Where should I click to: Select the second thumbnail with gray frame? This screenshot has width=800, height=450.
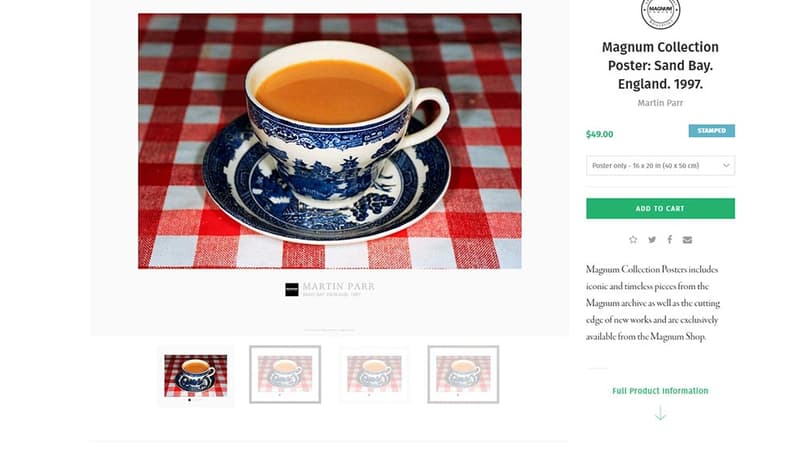[x=285, y=374]
